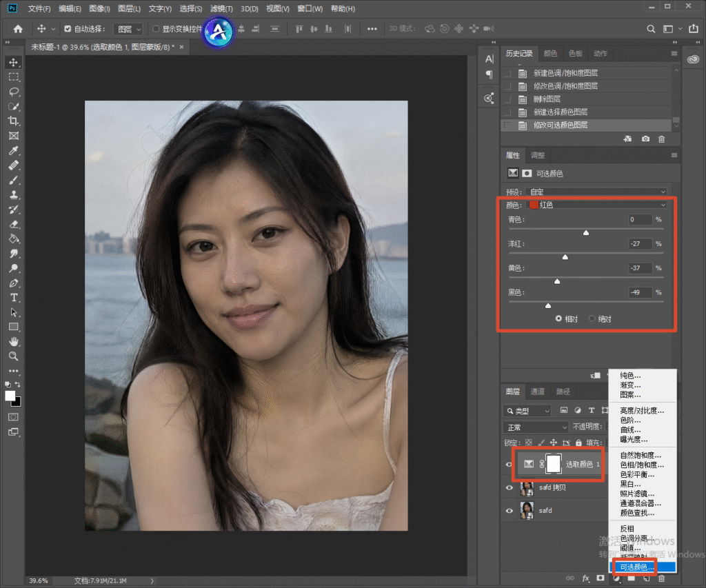The width and height of the screenshot is (706, 588).
Task: Switch to the 调整 tab
Action: pos(538,155)
